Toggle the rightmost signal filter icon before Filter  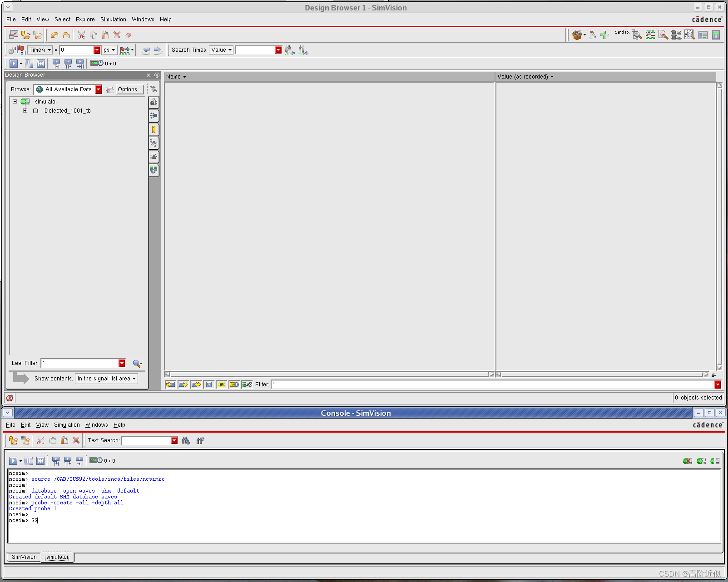(x=247, y=385)
